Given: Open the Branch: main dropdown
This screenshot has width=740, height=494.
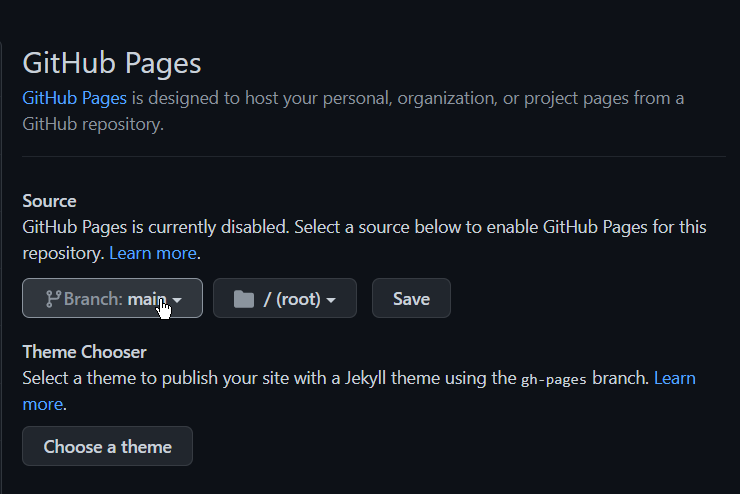Looking at the screenshot, I should click(112, 298).
